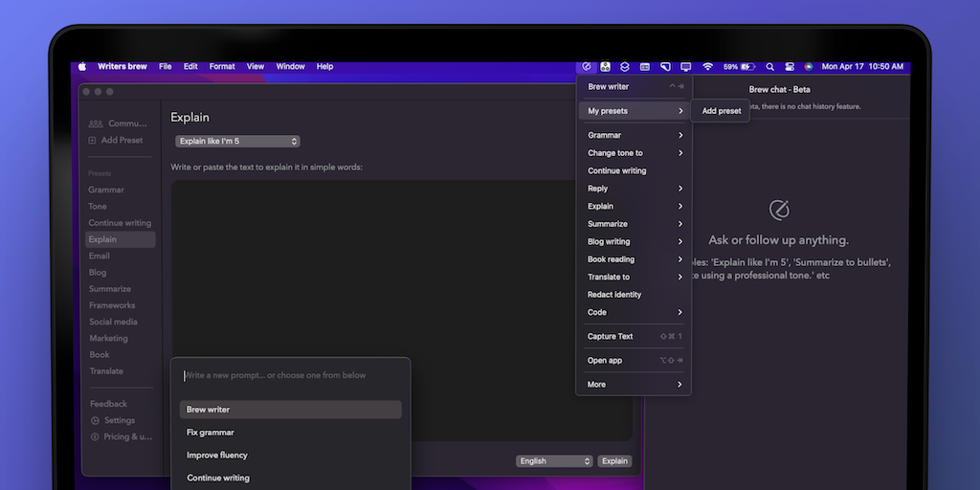Viewport: 980px width, 490px height.
Task: Choose Brew writer at the top of the dropdown menu
Action: coord(634,87)
